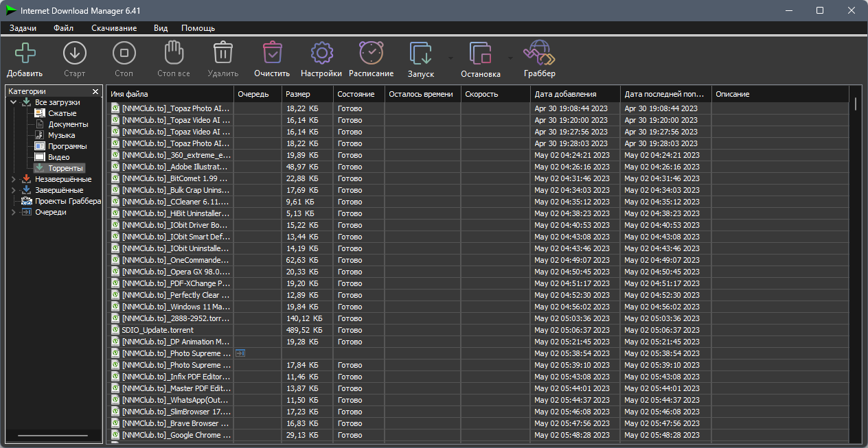This screenshot has width=868, height=448.
Task: Open the Скачивание menu
Action: pyautogui.click(x=114, y=28)
